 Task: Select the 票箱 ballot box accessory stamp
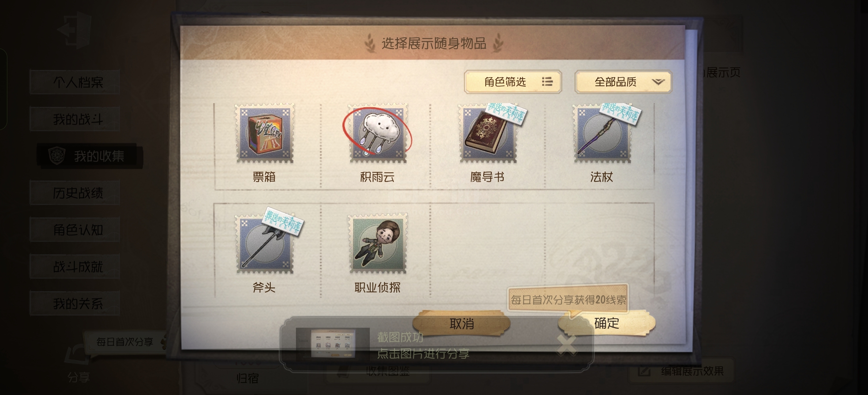click(x=264, y=133)
